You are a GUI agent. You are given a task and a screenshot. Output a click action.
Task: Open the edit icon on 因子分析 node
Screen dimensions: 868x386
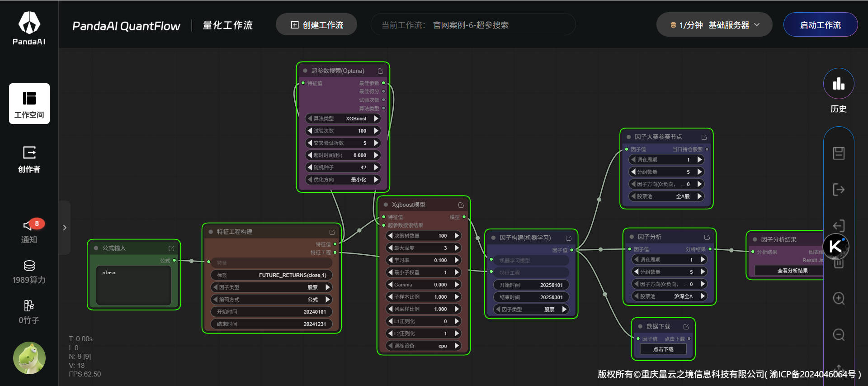(x=707, y=237)
